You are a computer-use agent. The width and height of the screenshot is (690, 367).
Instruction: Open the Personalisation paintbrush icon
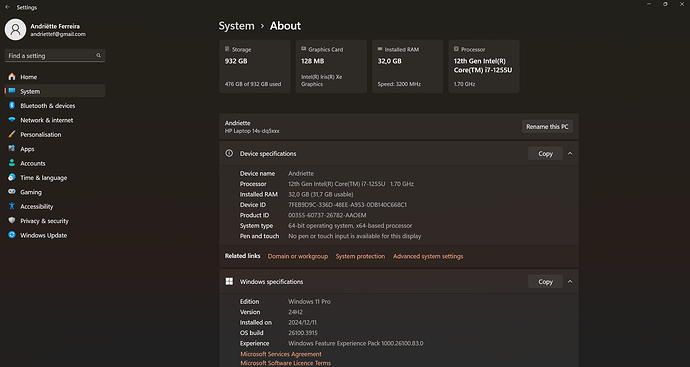pyautogui.click(x=12, y=135)
